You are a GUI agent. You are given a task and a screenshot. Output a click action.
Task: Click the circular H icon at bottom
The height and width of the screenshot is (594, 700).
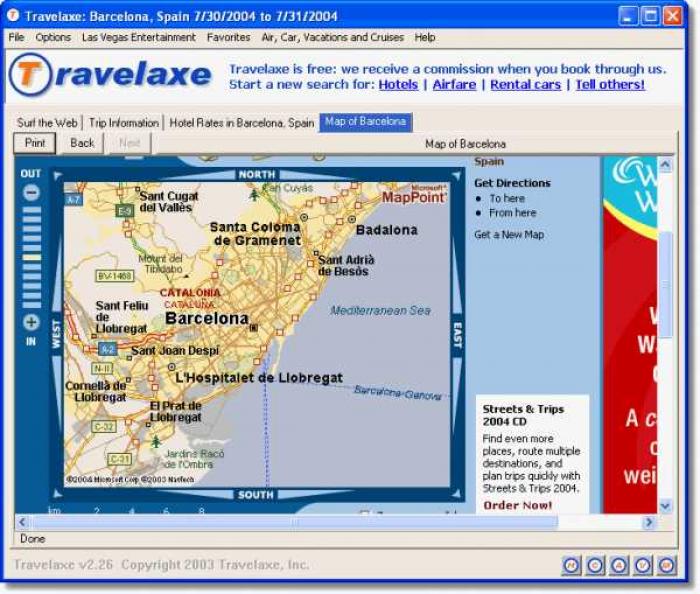coord(571,565)
